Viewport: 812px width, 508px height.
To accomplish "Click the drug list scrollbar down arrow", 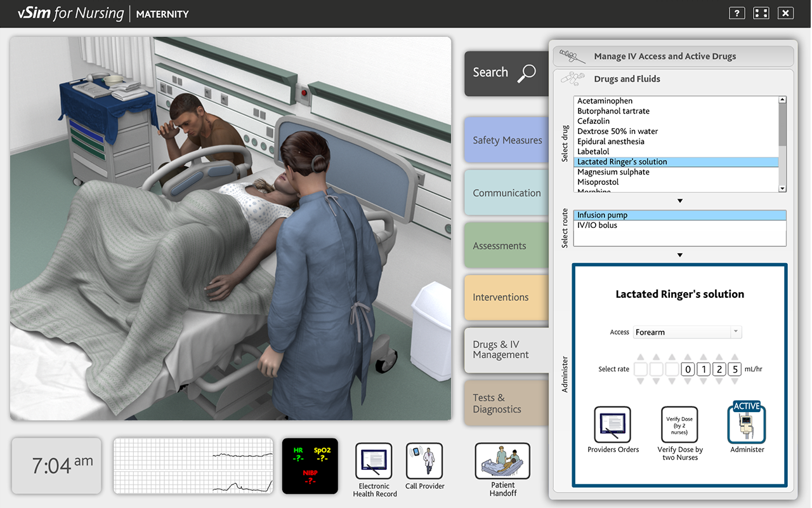I will (782, 188).
